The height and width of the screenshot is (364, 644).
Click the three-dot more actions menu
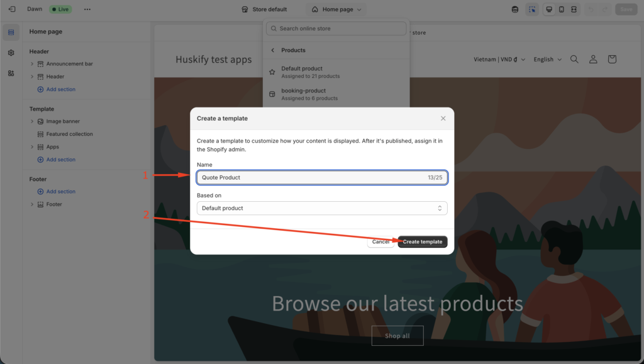(87, 9)
